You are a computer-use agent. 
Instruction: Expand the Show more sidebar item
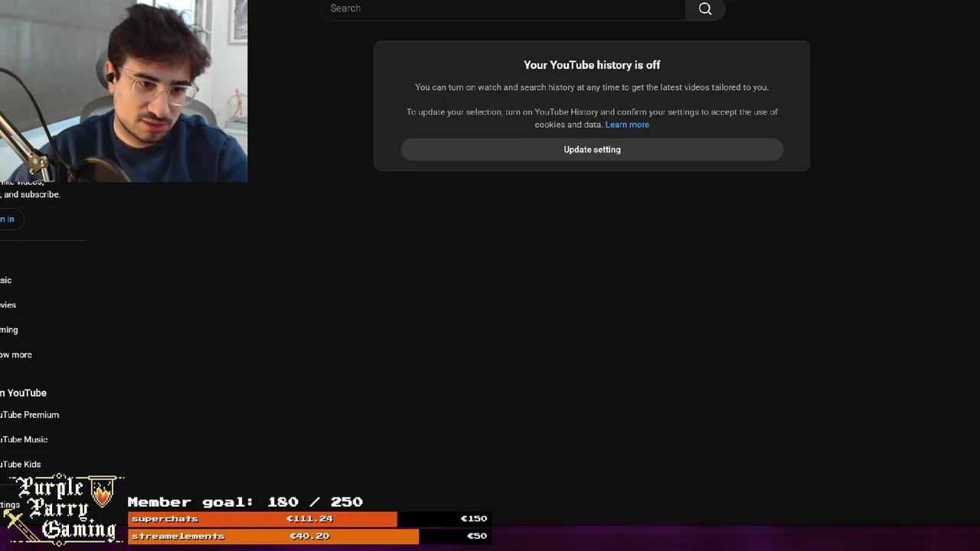coord(16,355)
